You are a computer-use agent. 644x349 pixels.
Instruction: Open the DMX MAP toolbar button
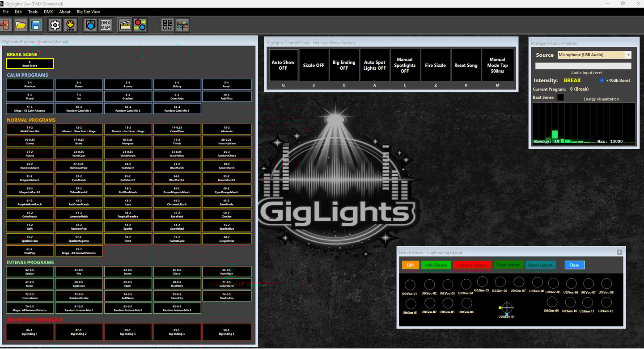(106, 25)
